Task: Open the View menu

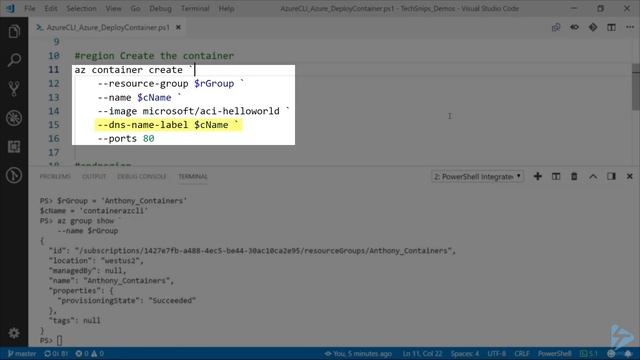Action: tap(113, 8)
